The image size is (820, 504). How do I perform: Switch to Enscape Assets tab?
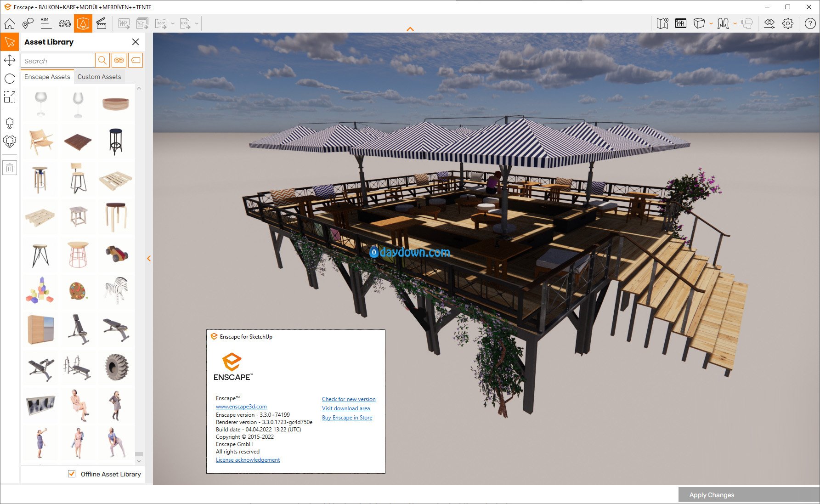[47, 77]
